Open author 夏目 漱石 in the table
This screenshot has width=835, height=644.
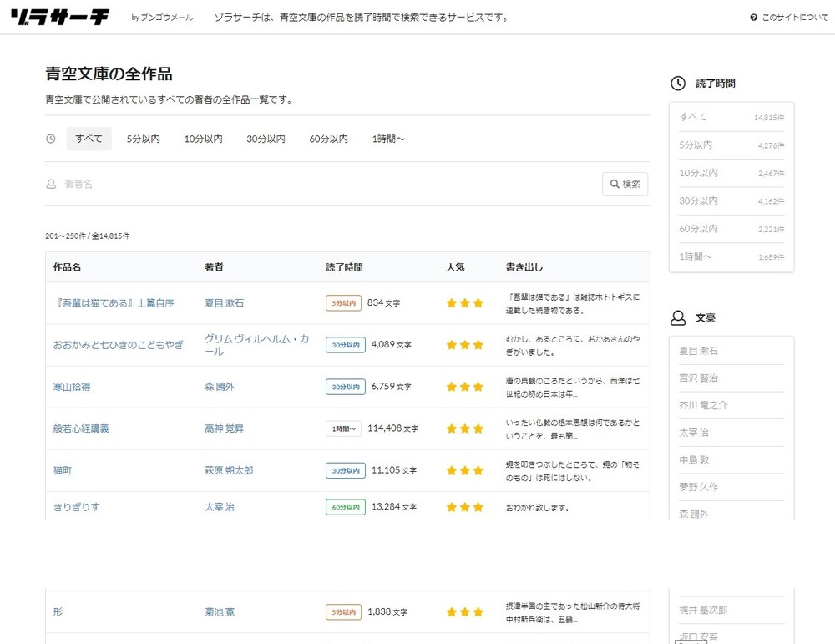tap(224, 303)
